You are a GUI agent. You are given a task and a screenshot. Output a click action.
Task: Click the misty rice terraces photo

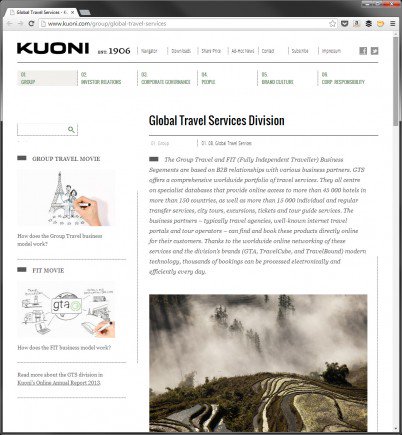click(258, 363)
